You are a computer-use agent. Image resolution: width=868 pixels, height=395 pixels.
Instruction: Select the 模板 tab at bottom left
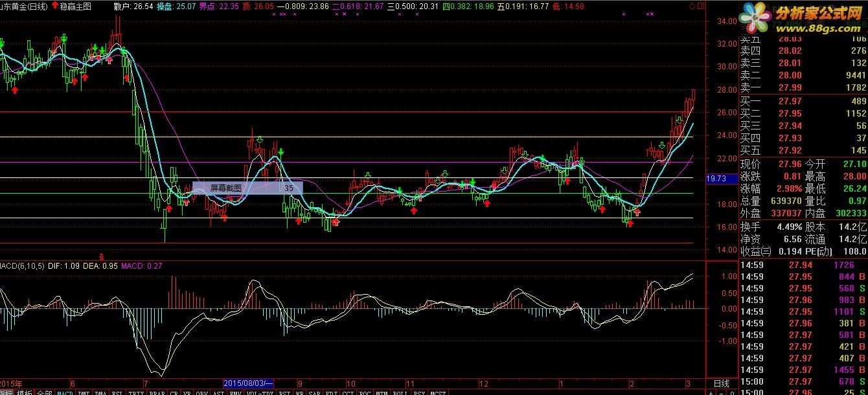pos(25,392)
